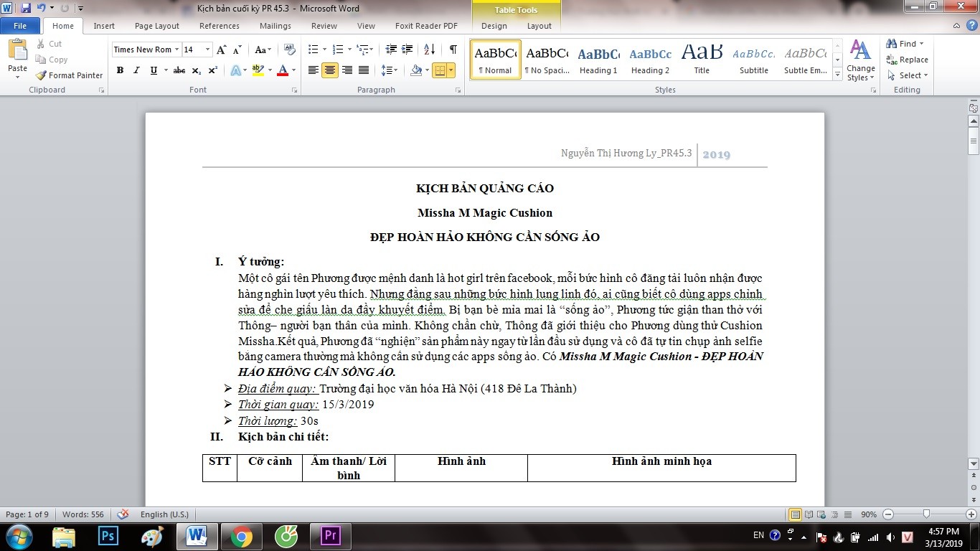The image size is (980, 551).
Task: Toggle Underline formatting
Action: (x=154, y=70)
